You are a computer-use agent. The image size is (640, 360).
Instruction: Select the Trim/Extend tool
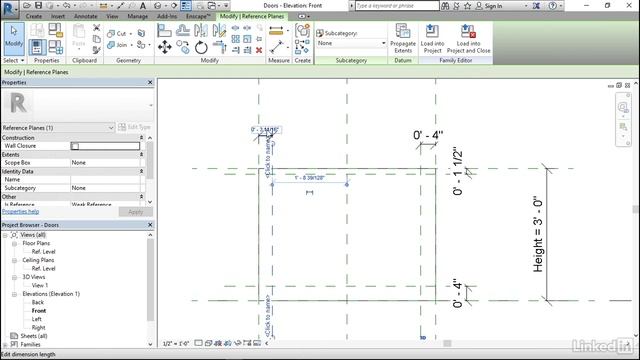pyautogui.click(x=219, y=47)
